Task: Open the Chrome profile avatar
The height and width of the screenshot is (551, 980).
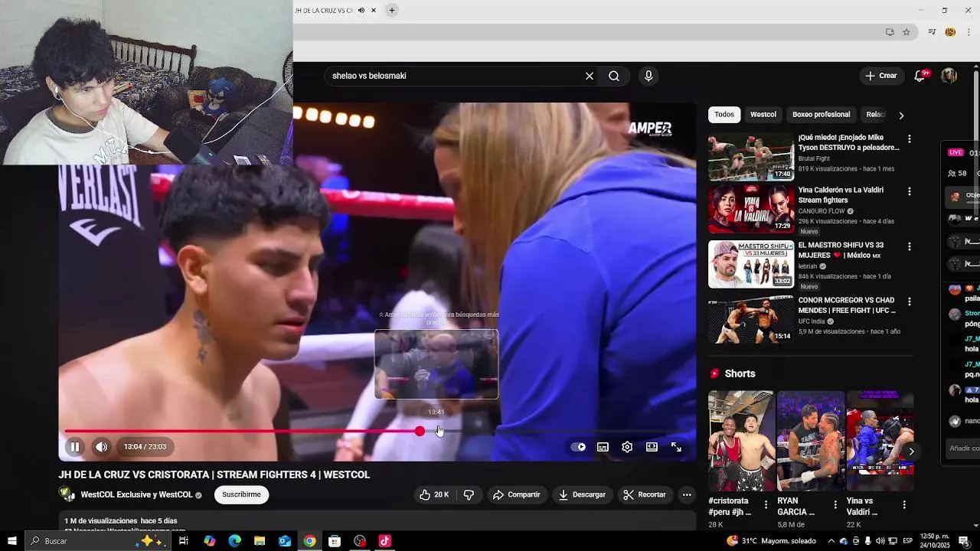Action: coord(950,32)
